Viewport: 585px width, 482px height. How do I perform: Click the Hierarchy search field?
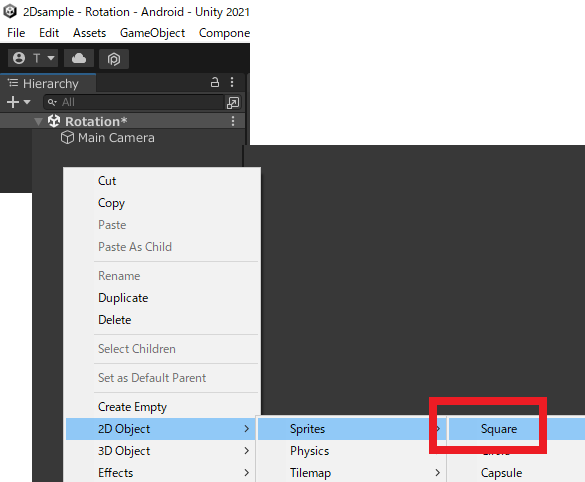(134, 102)
